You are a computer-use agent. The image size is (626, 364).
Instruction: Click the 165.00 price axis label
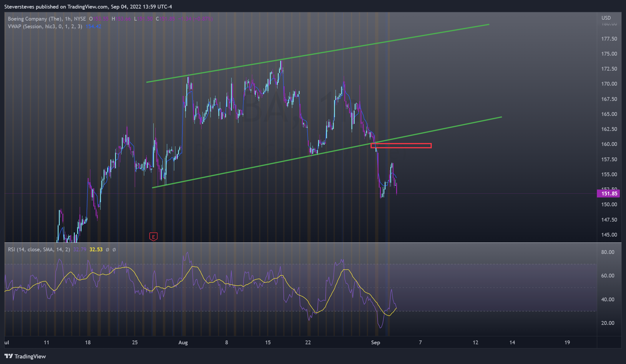(609, 114)
